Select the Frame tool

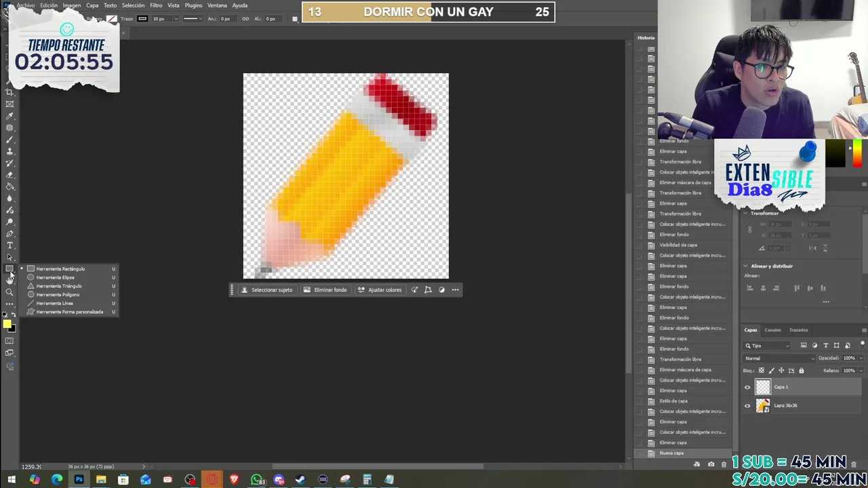tap(9, 104)
